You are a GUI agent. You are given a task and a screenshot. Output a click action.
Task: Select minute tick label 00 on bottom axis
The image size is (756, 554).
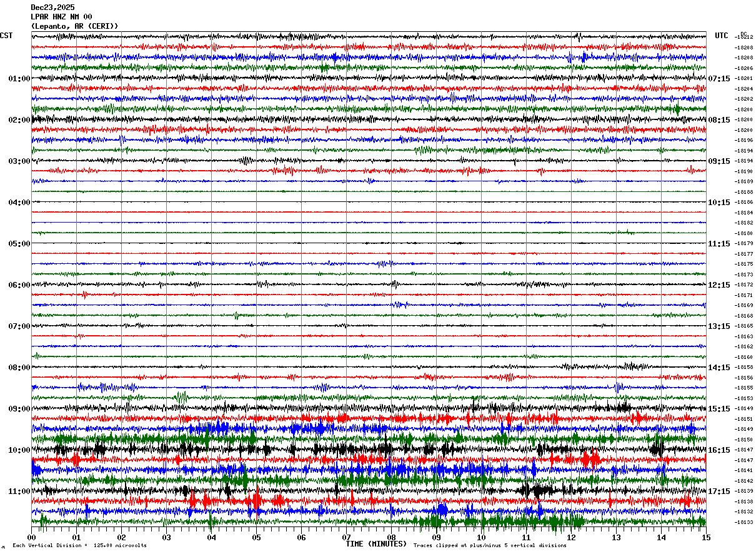[x=31, y=538]
